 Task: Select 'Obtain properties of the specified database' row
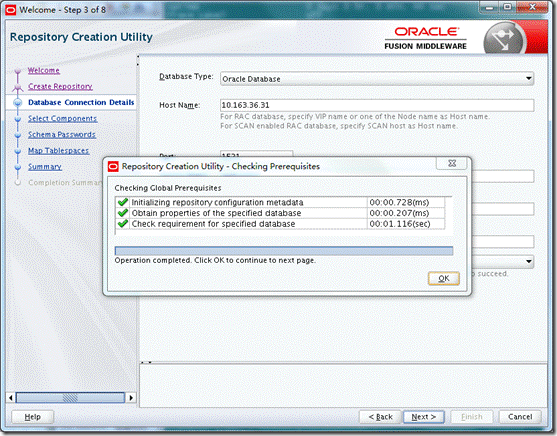216,213
